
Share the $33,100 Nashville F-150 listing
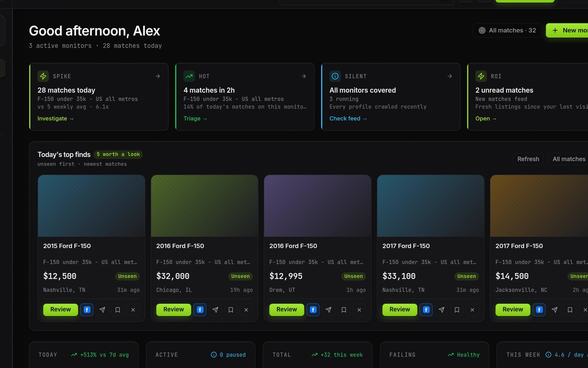tap(441, 310)
